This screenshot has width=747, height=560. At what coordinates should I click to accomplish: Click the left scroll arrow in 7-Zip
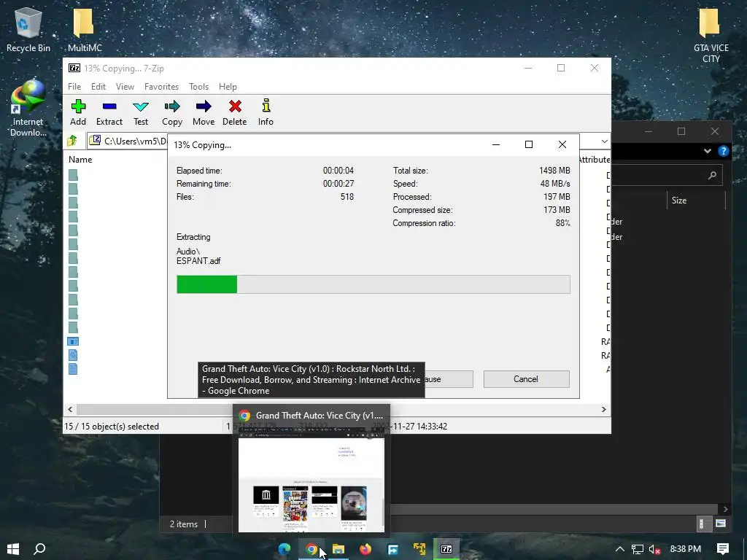70,409
